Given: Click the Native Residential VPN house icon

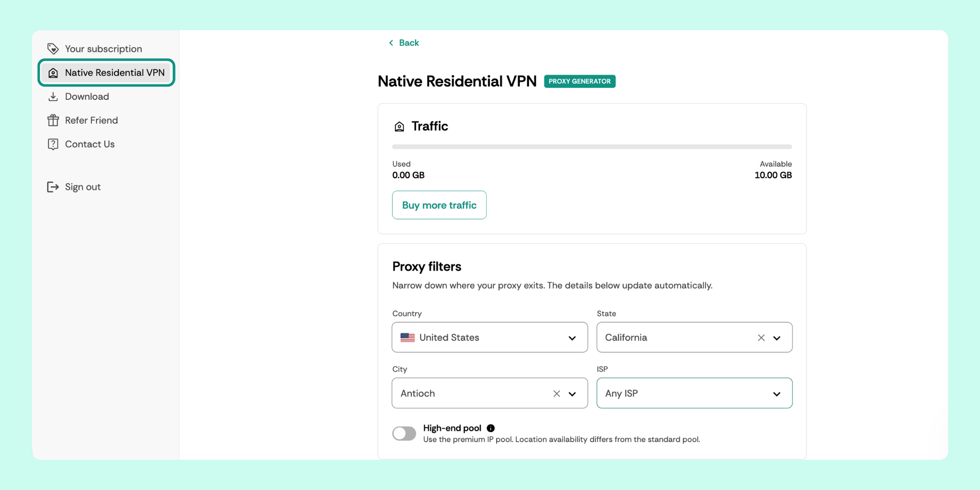Looking at the screenshot, I should click(53, 73).
